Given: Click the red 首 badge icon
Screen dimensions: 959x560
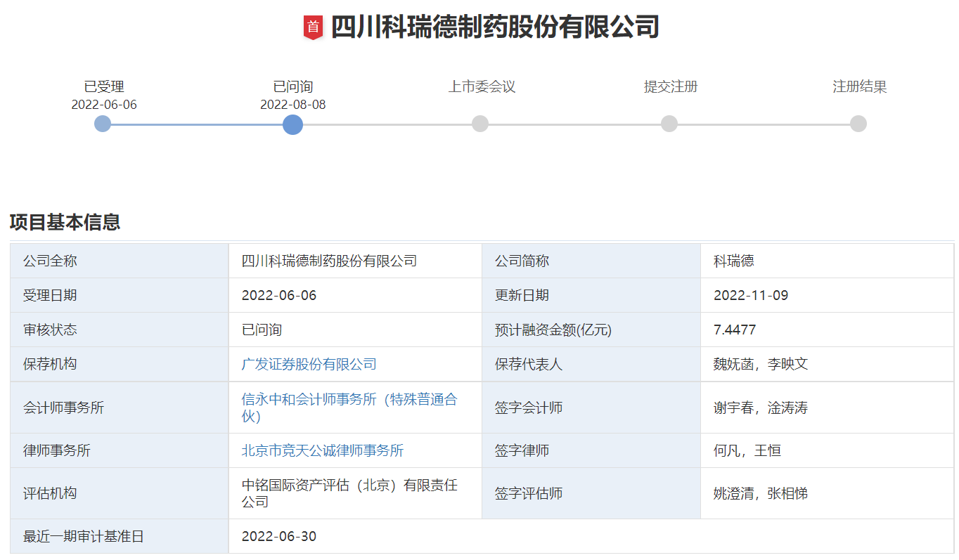Looking at the screenshot, I should [313, 27].
